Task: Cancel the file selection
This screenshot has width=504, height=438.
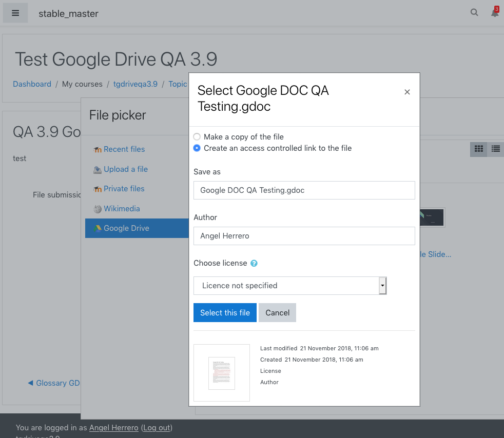Action: tap(277, 312)
